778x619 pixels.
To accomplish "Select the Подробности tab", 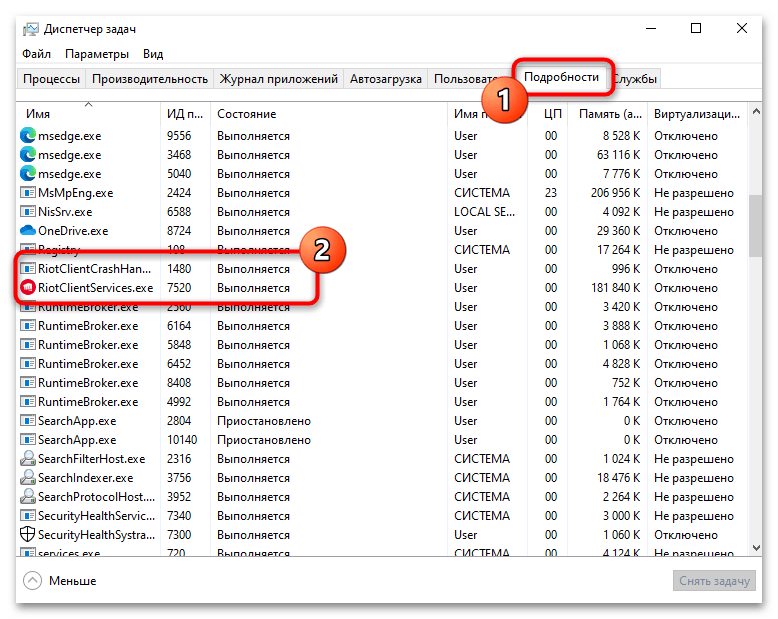I will (562, 77).
